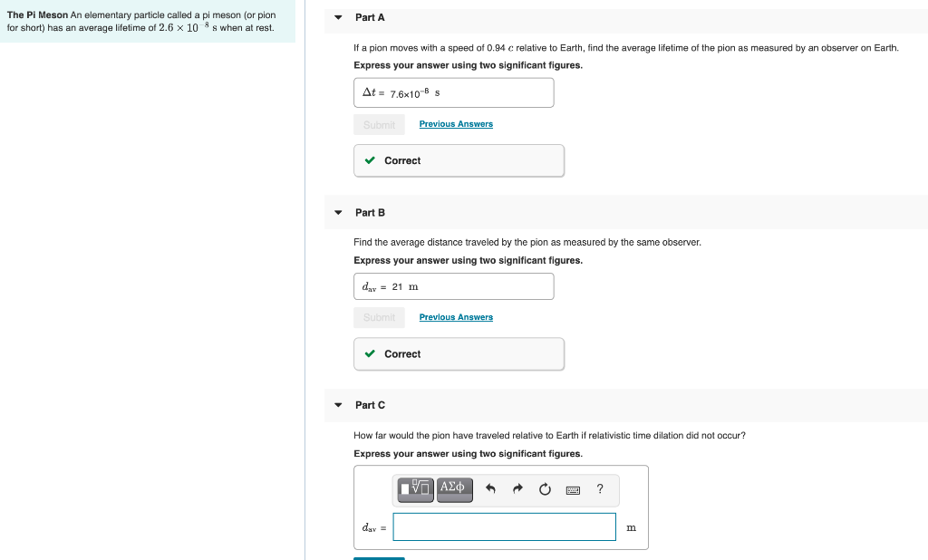Collapse Part C using its disclosure triangle
The height and width of the screenshot is (560, 928).
click(337, 405)
